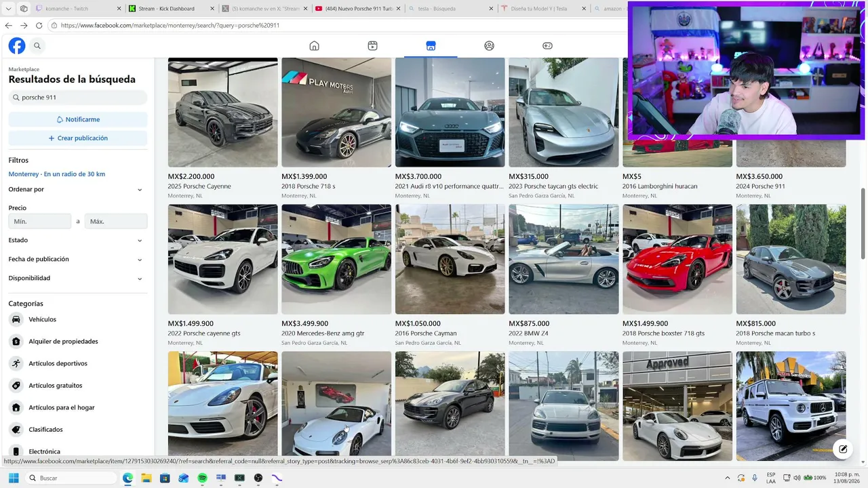The width and height of the screenshot is (868, 488).
Task: Close the Stream - Kick Dashboard tab
Action: point(212,9)
